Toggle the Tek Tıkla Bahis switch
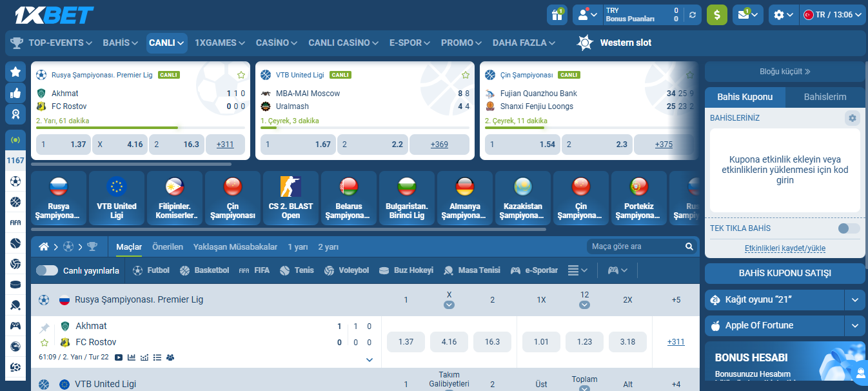The height and width of the screenshot is (391, 868). (x=849, y=228)
